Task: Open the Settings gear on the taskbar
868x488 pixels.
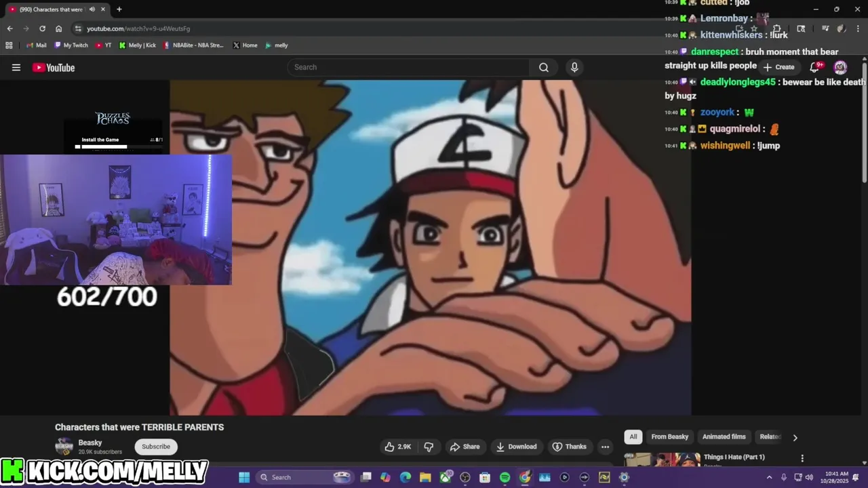Action: tap(624, 478)
